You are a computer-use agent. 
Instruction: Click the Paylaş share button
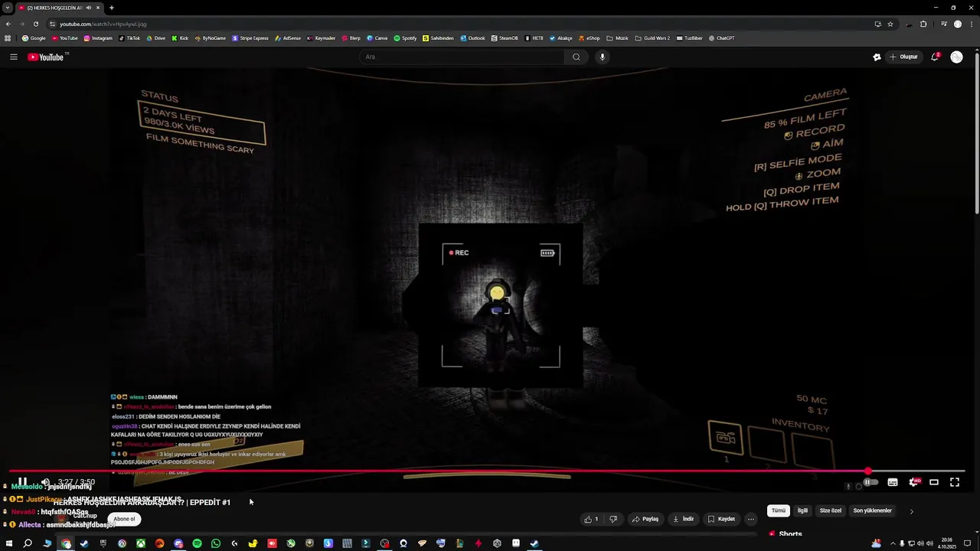point(645,519)
